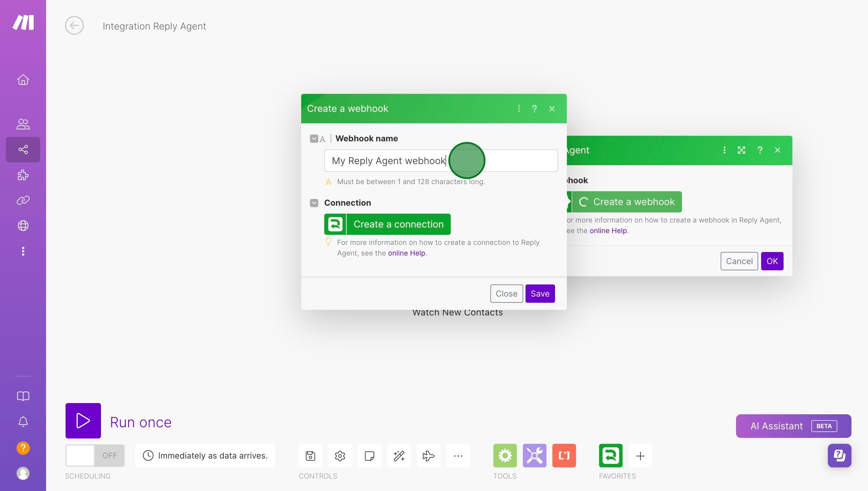Viewport: 868px width, 491px height.
Task: Expand the Reply Agent module dialog fullscreen
Action: pyautogui.click(x=741, y=150)
